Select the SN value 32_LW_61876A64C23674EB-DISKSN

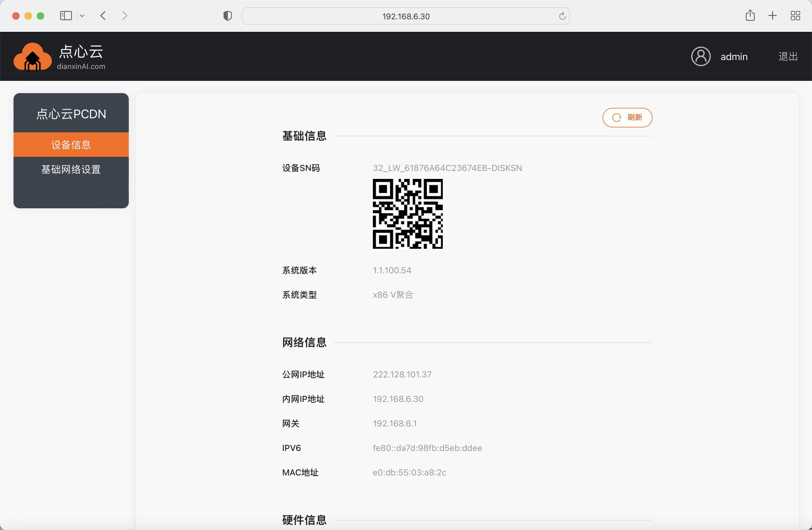pyautogui.click(x=447, y=168)
